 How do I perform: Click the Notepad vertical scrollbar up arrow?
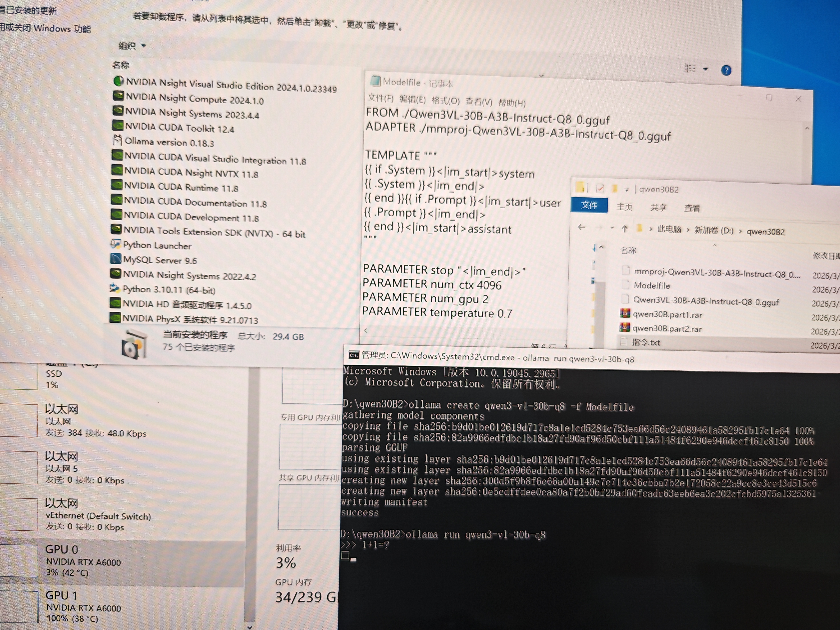[x=807, y=128]
